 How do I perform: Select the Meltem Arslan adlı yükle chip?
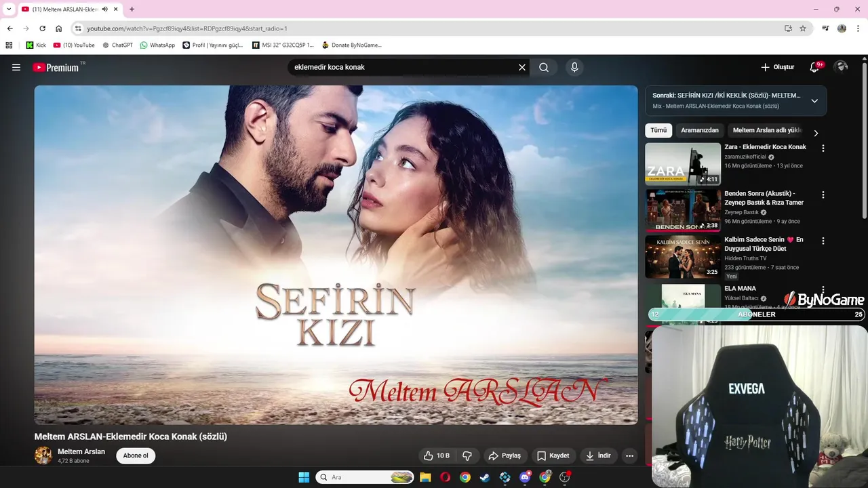tap(767, 130)
